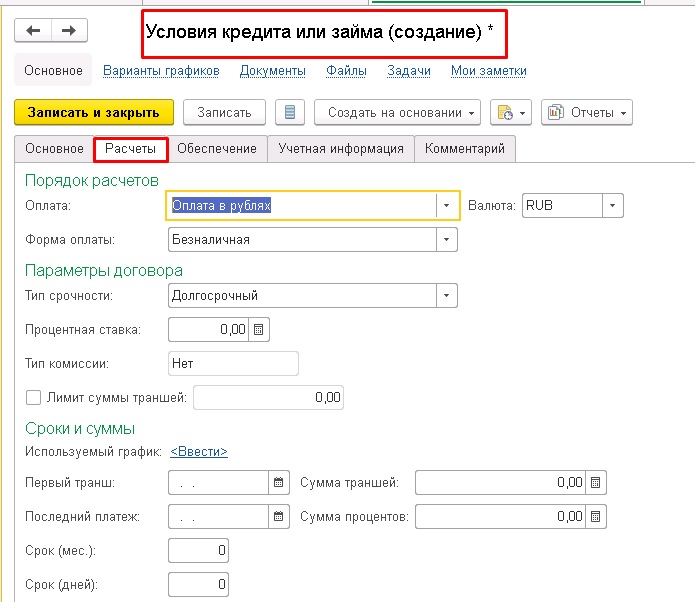Expand the Валюта RUB dropdown arrow
This screenshot has height=602, width=695.
613,205
